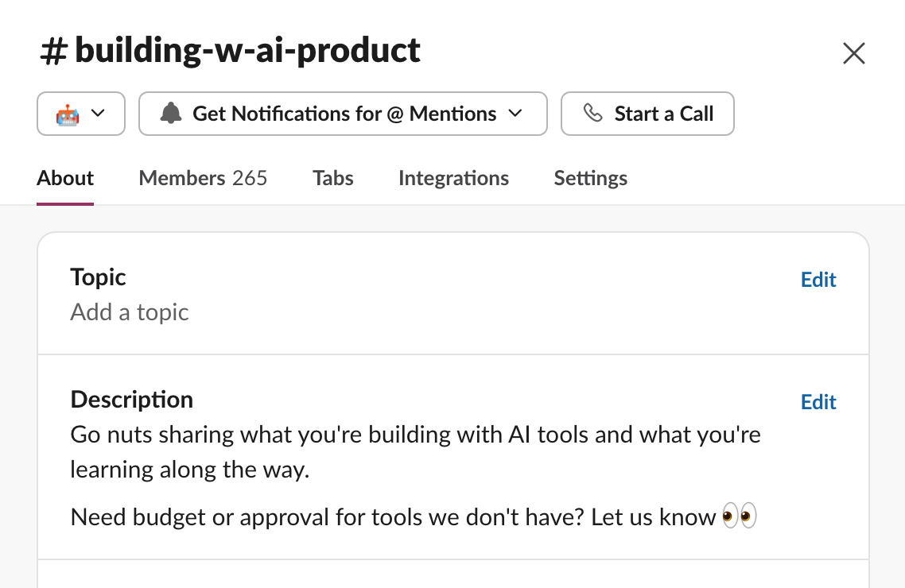The height and width of the screenshot is (588, 905).
Task: Click the eyes emoji in the description
Action: (x=739, y=517)
